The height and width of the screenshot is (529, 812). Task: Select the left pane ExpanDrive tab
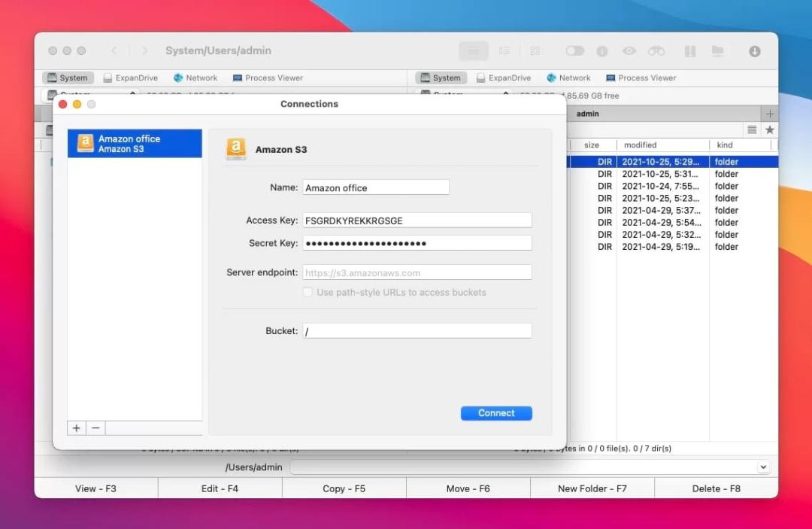tap(131, 78)
